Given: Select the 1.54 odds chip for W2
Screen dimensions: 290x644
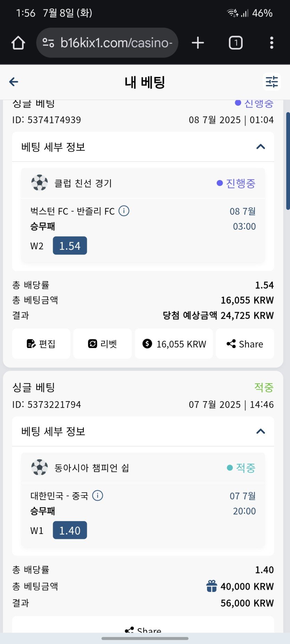Looking at the screenshot, I should (70, 246).
